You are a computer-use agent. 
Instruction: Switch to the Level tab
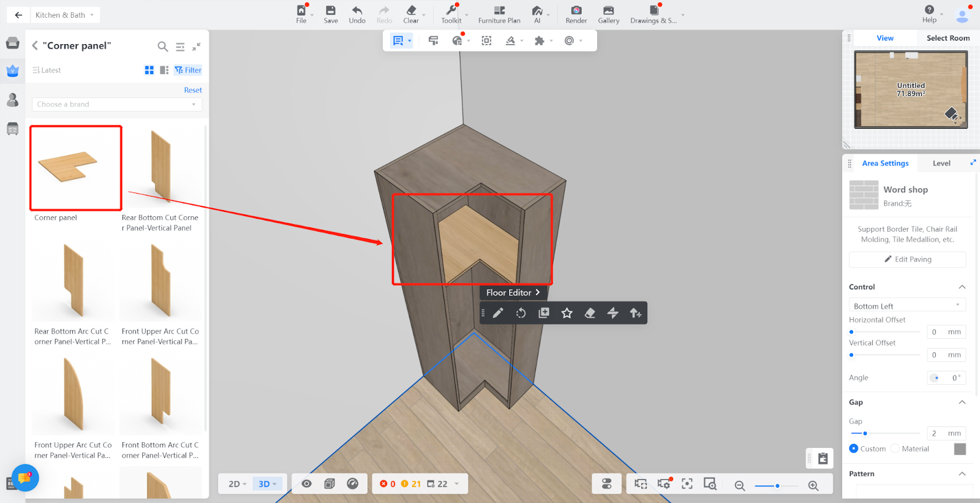(x=941, y=164)
